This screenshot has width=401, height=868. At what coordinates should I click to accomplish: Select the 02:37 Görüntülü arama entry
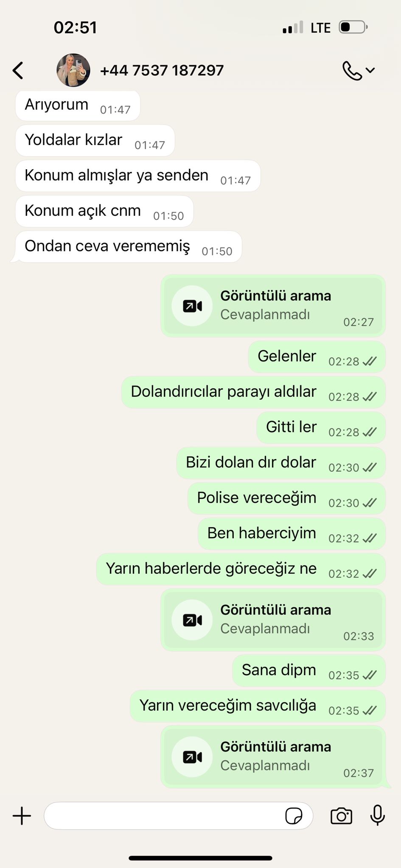coord(273,757)
